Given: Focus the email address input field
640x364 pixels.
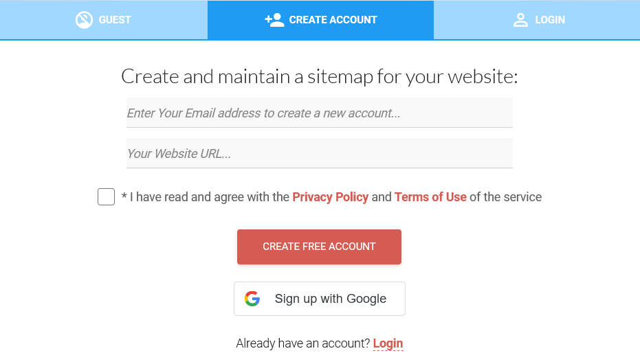Looking at the screenshot, I should point(320,113).
